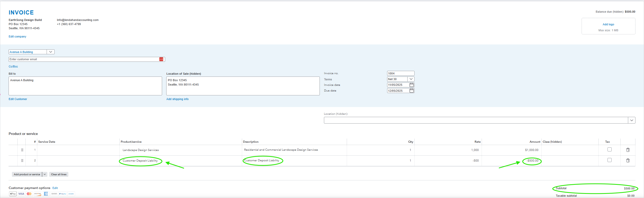Click the Qty cell for Customer Deposit Liability
The width and height of the screenshot is (644, 198).
tap(381, 161)
